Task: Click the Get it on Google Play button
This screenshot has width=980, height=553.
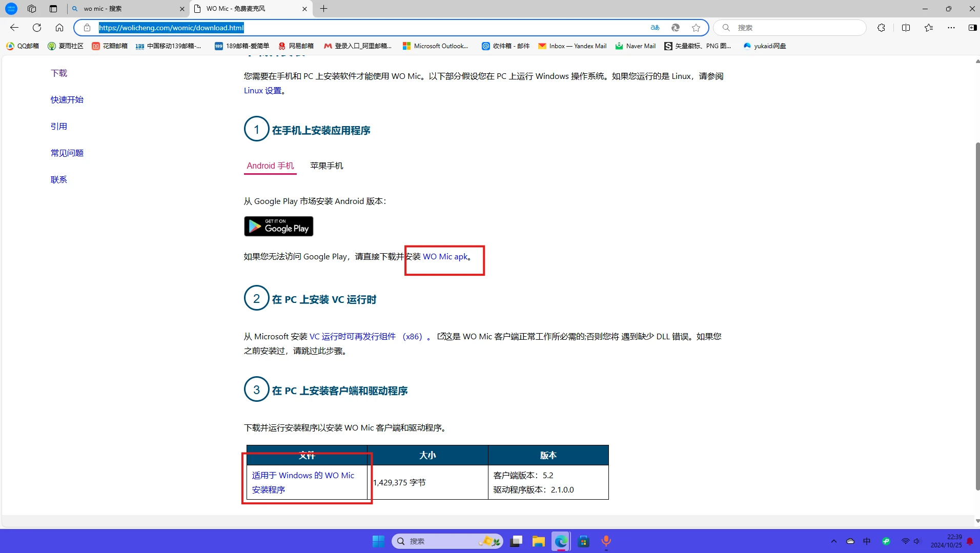Action: 278,227
